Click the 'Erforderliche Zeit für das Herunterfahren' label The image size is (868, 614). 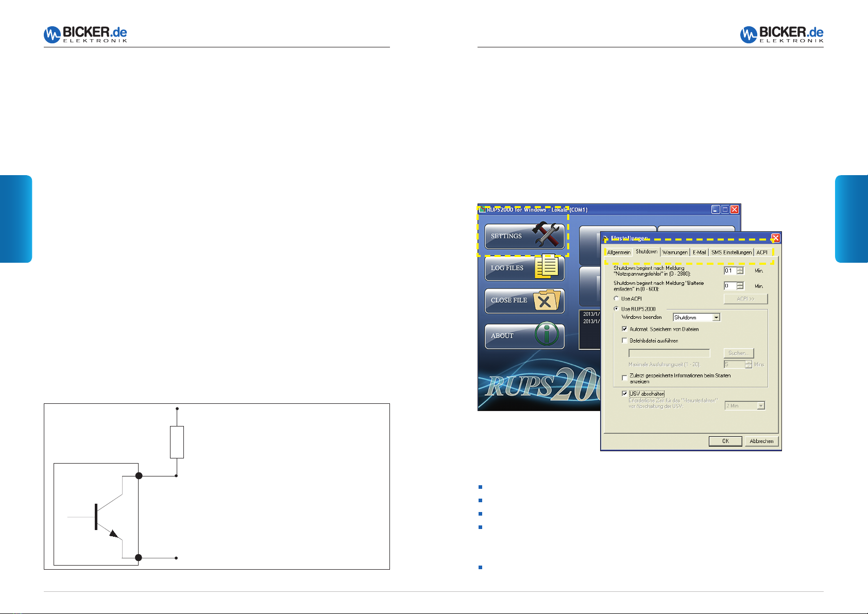point(673,403)
